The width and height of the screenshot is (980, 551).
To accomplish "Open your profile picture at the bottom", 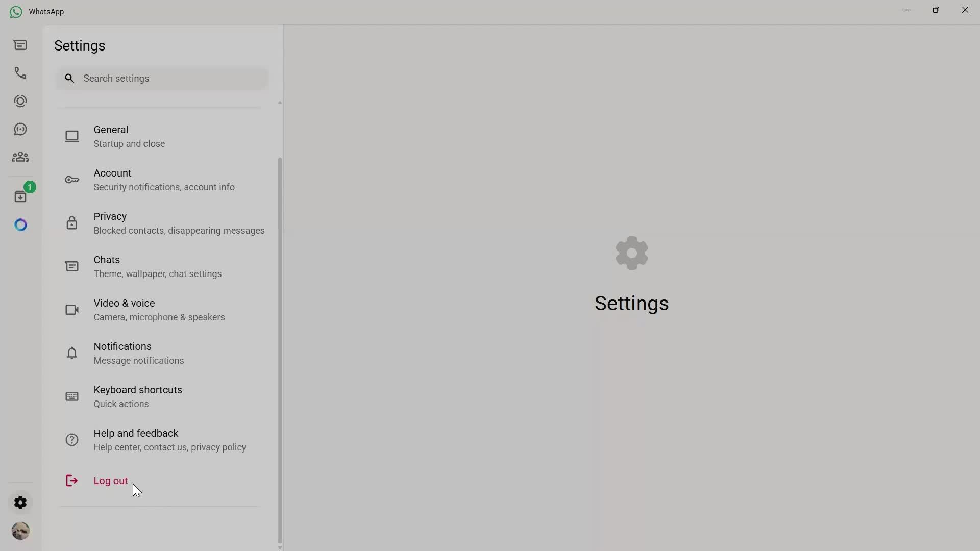I will 20,531.
